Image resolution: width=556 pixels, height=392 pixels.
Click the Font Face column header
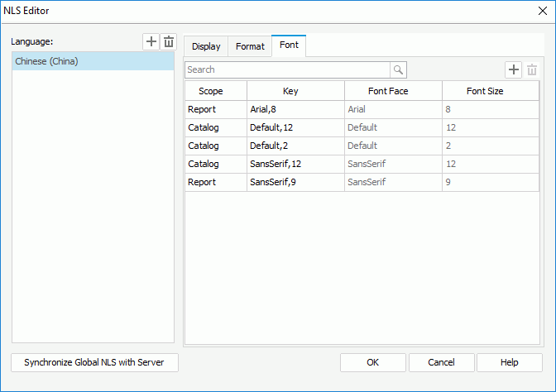(x=393, y=91)
